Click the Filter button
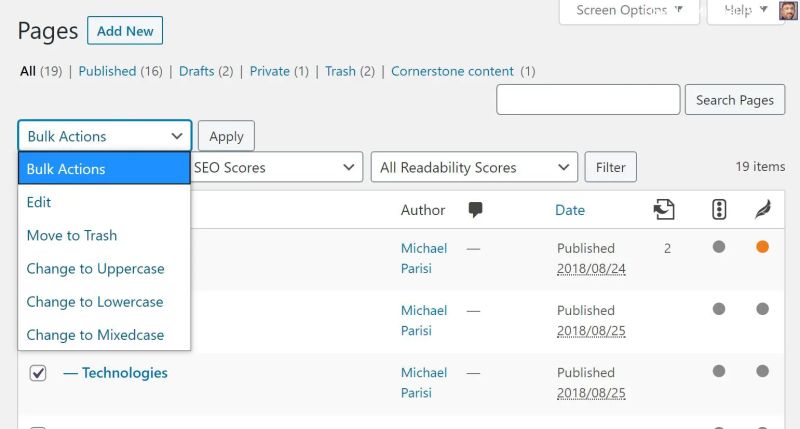 click(x=610, y=167)
